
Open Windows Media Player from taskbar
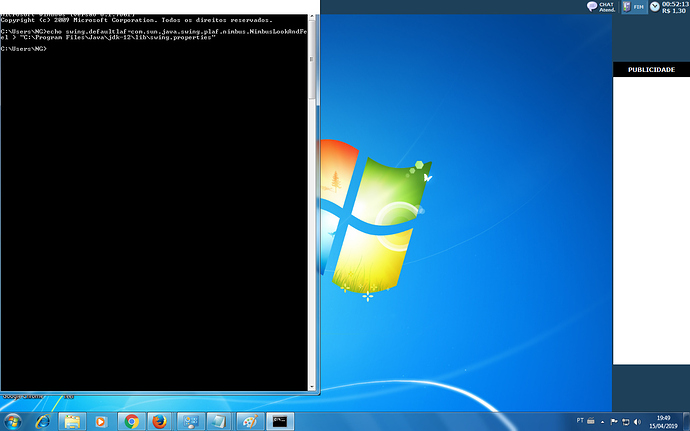[101, 421]
